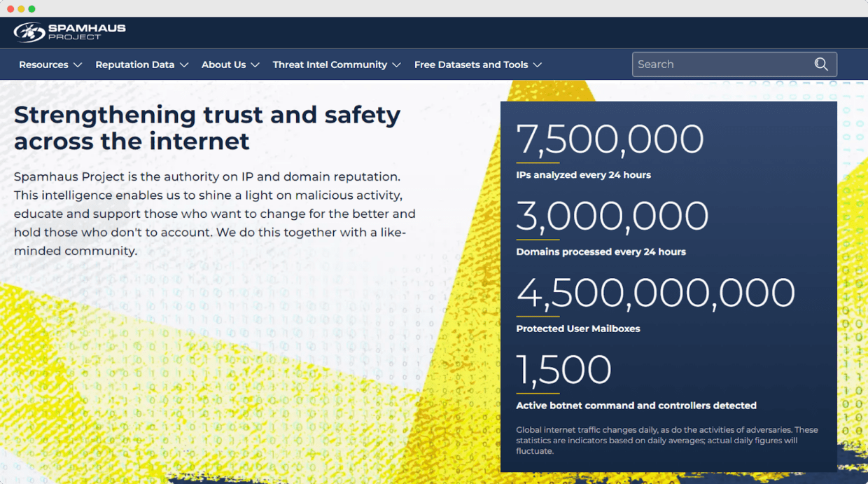Click the magnifying glass search icon

821,64
